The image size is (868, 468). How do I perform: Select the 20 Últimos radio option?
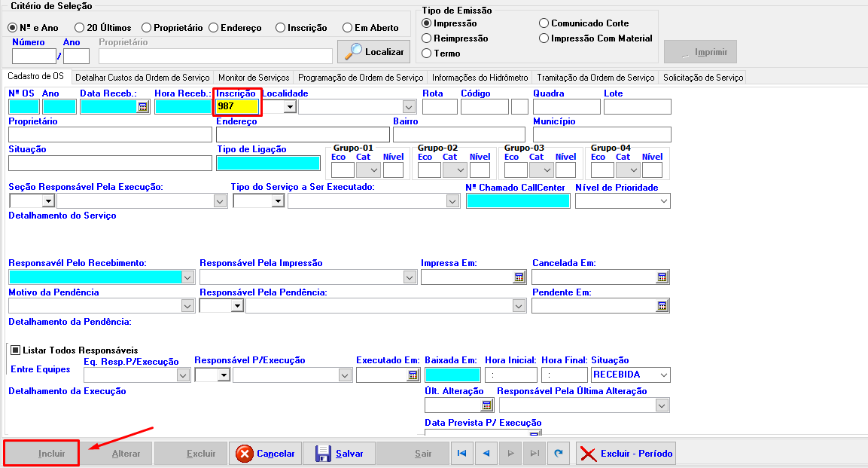79,28
